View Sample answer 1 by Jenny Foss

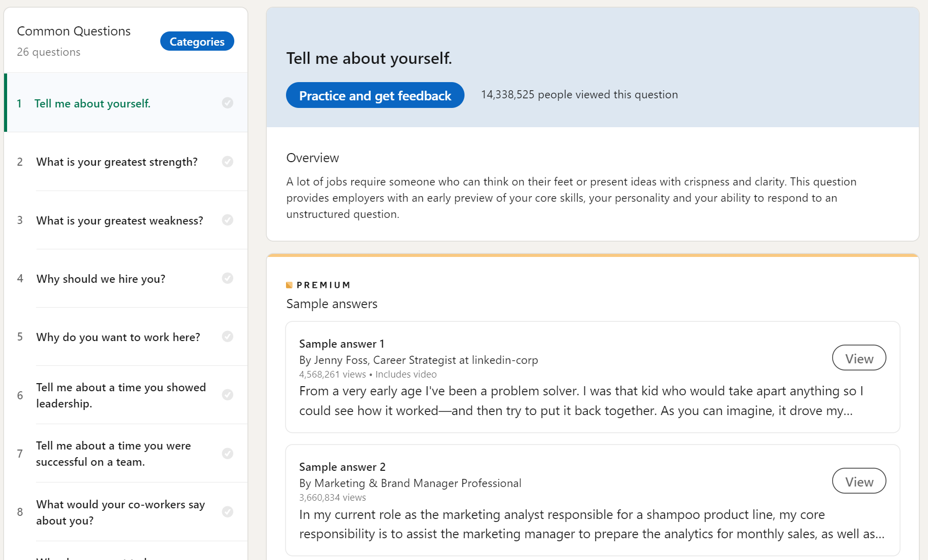[x=859, y=358]
